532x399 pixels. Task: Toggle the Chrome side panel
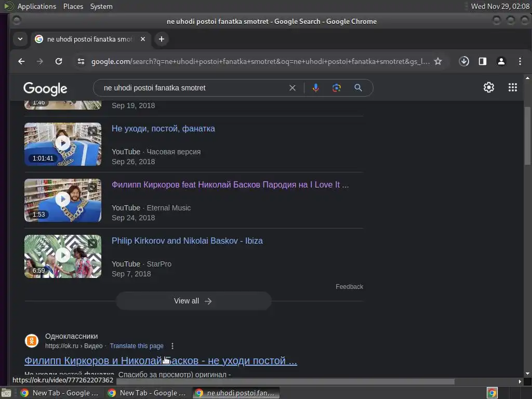[x=483, y=61]
